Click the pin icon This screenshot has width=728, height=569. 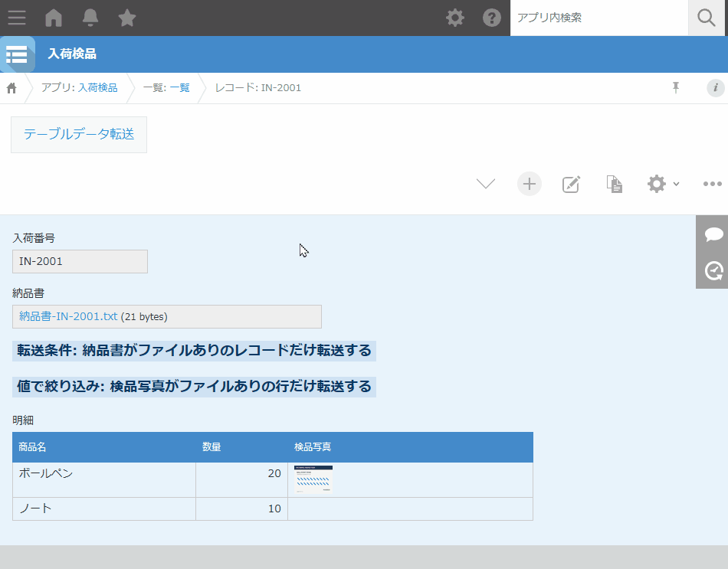[676, 87]
